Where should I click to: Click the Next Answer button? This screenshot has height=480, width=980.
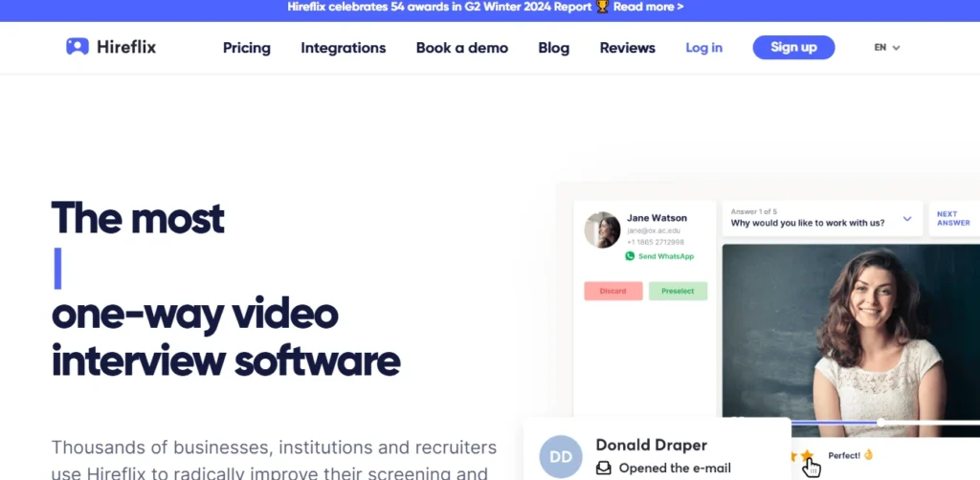point(954,218)
